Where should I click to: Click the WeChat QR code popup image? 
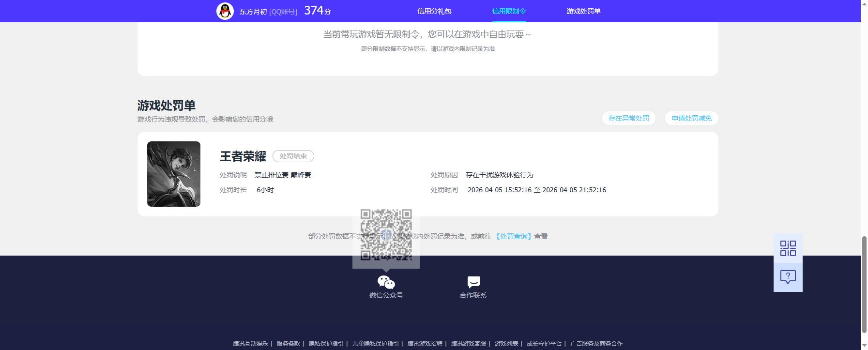(x=386, y=235)
